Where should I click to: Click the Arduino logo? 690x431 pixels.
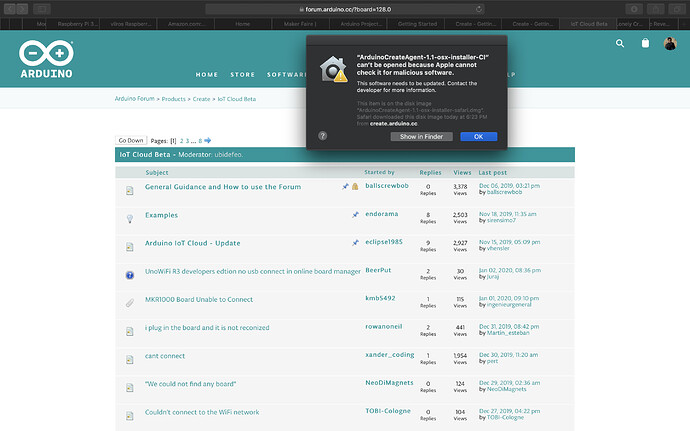click(x=46, y=59)
